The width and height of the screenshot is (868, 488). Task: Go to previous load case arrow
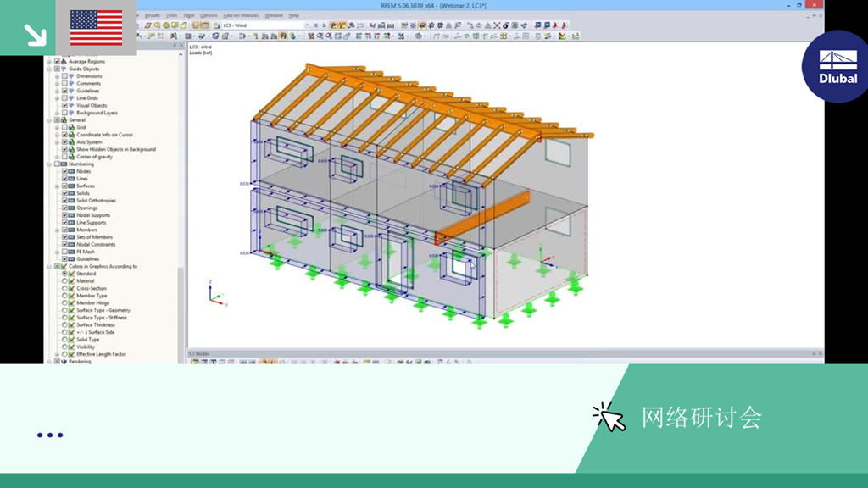(x=316, y=25)
